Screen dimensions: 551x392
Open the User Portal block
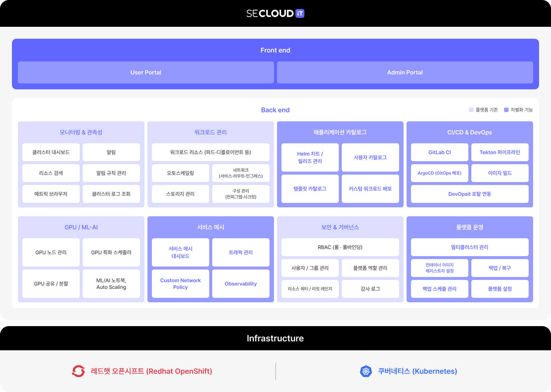146,72
